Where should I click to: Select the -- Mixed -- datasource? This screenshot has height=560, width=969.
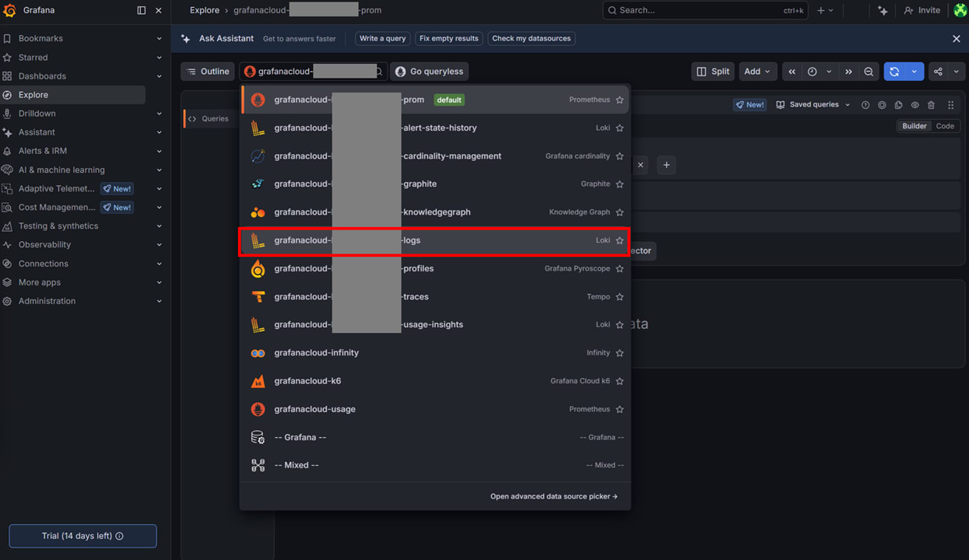pos(434,465)
